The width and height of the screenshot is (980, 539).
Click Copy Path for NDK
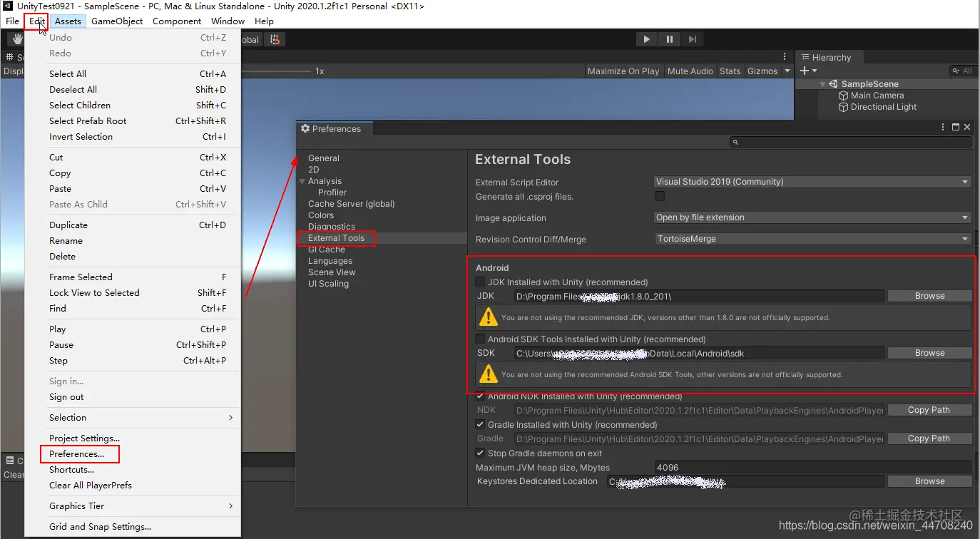(929, 409)
